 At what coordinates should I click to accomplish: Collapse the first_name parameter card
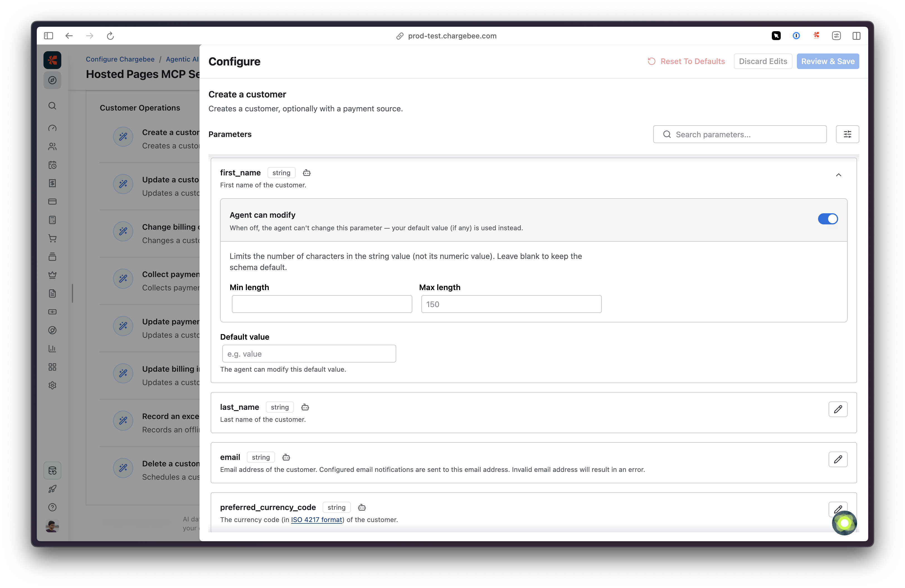[838, 175]
